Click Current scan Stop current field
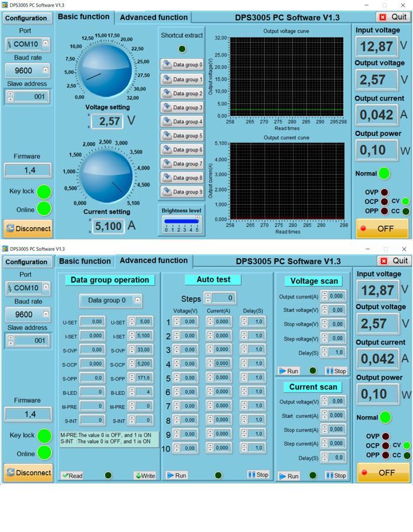The height and width of the screenshot is (532, 413). pos(336,429)
